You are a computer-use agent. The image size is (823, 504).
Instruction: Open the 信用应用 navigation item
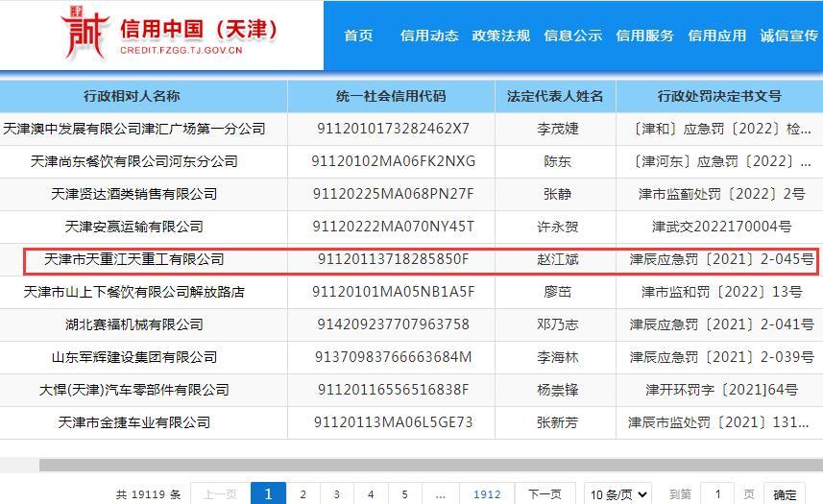(x=716, y=36)
